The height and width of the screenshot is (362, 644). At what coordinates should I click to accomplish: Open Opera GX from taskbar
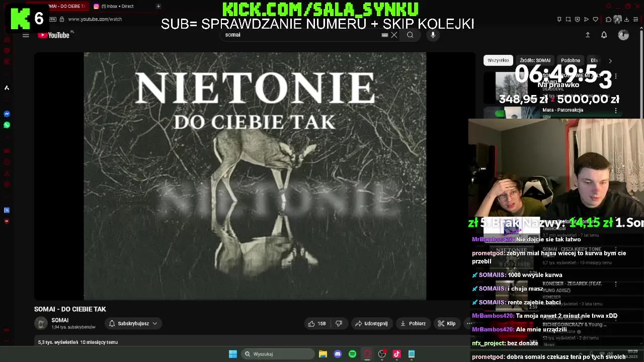click(367, 354)
